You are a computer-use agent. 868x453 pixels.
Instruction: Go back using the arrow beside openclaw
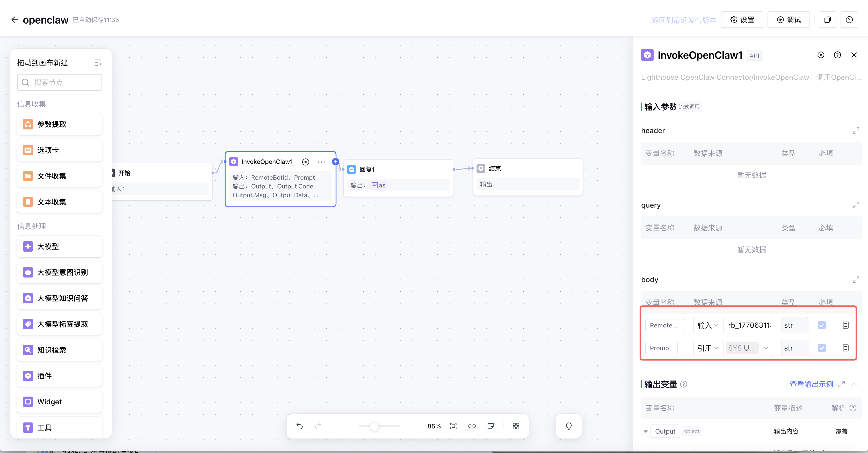[x=14, y=20]
